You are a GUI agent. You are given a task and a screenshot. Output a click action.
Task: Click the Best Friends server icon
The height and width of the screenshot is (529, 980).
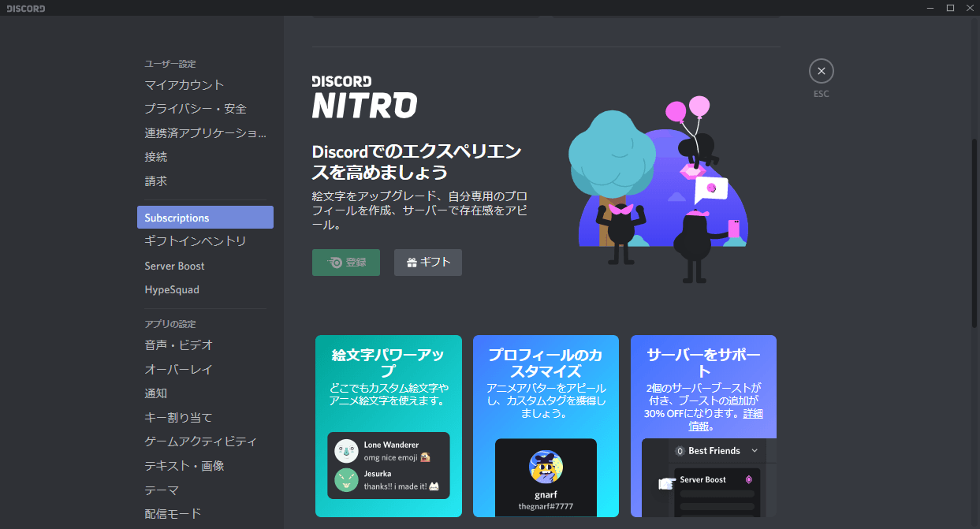coord(680,451)
